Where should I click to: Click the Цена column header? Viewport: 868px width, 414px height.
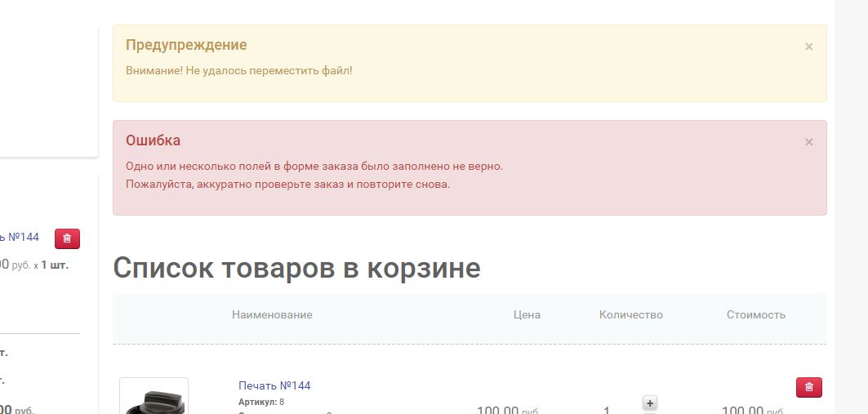coord(527,314)
